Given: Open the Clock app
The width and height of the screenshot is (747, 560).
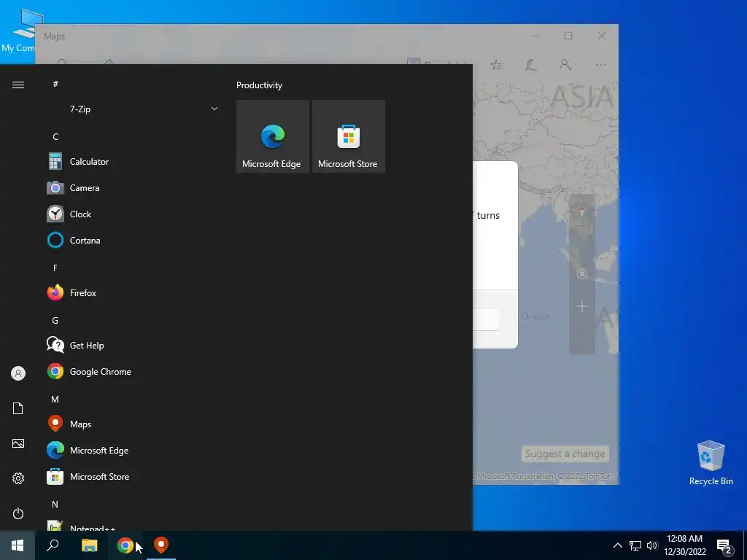Looking at the screenshot, I should tap(133, 214).
